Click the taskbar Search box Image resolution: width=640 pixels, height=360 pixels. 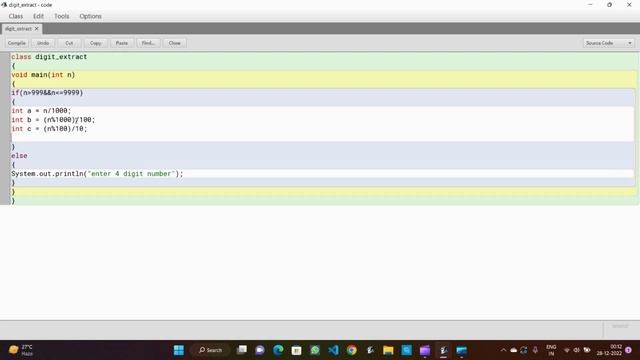pos(211,350)
